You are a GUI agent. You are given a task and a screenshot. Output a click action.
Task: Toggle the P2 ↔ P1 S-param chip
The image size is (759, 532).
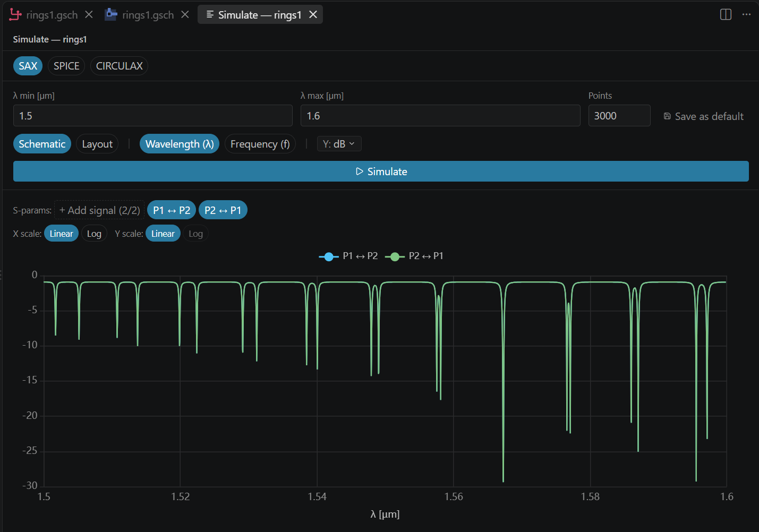223,210
